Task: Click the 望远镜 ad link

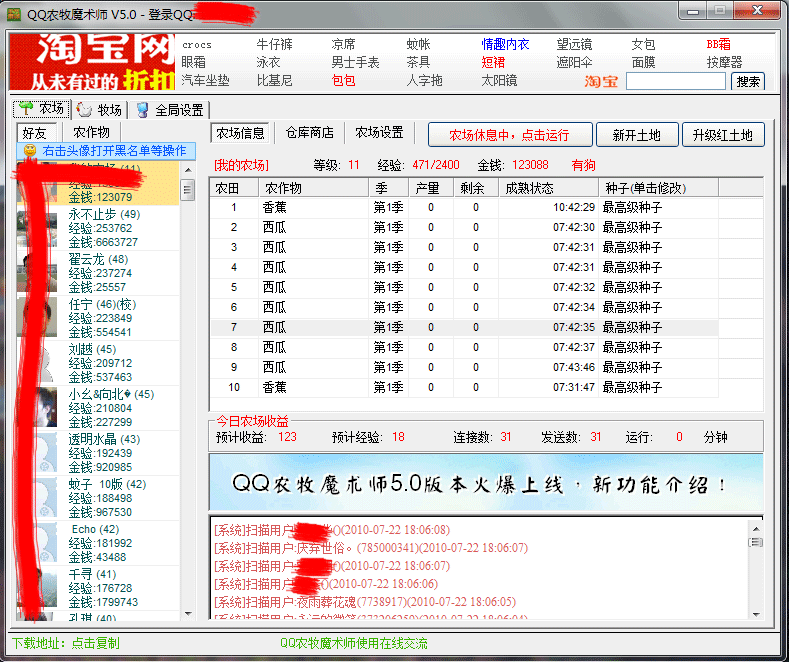Action: [574, 44]
